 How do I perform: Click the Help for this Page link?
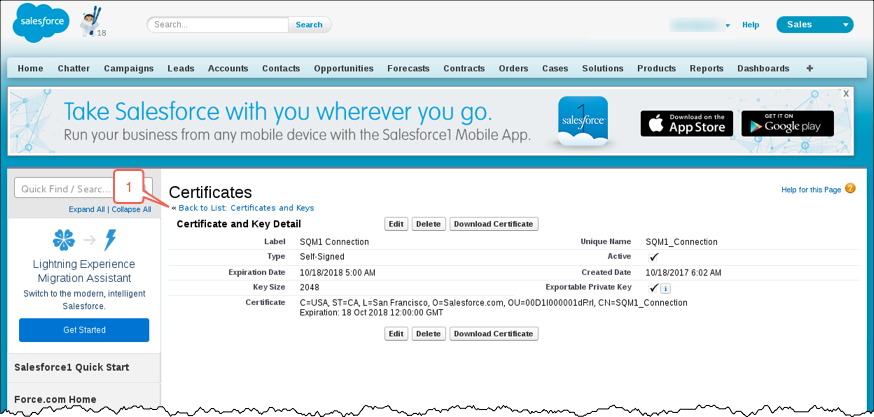[811, 190]
